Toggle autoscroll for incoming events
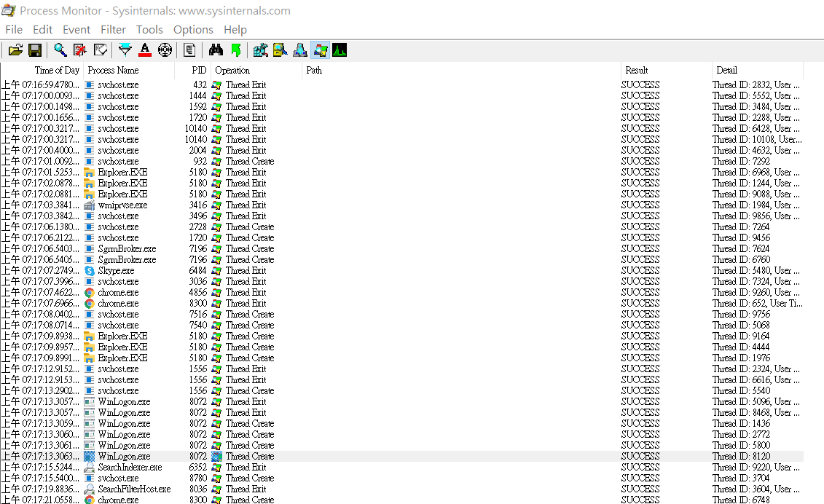 click(100, 50)
